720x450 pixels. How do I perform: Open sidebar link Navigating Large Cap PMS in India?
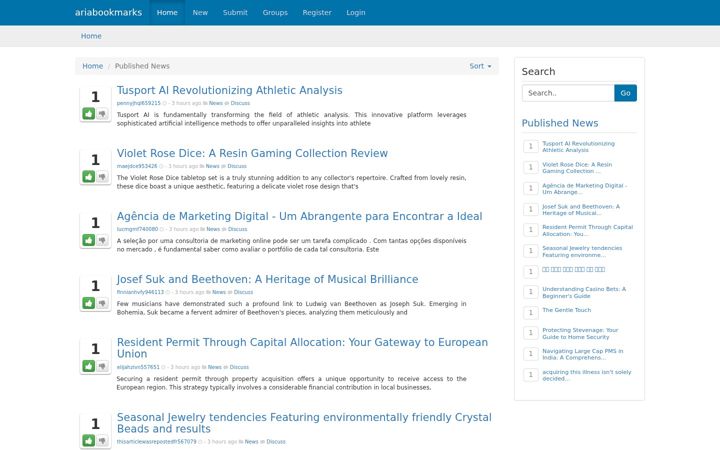point(583,354)
